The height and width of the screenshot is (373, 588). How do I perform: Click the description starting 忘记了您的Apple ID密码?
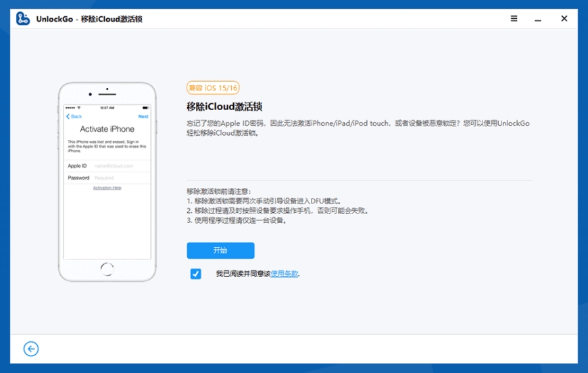(358, 128)
